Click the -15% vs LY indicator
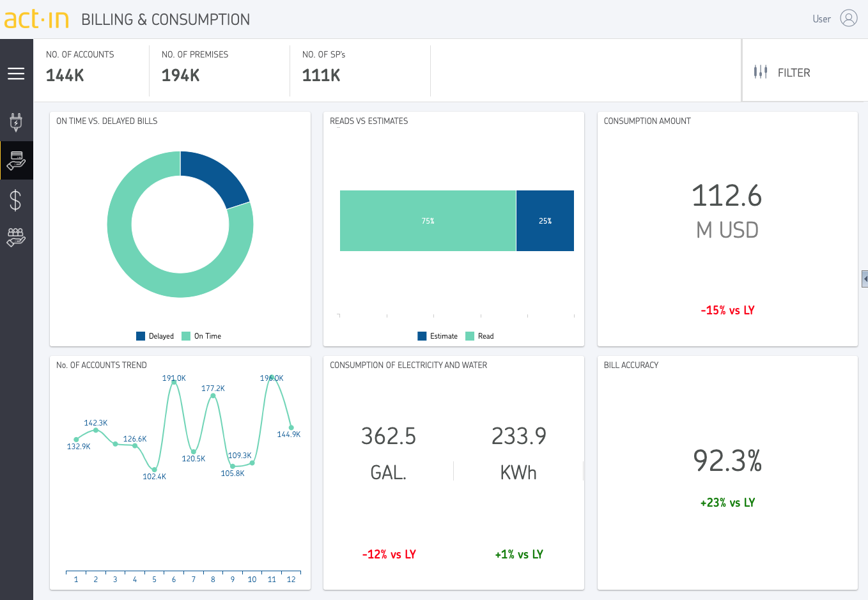Viewport: 868px width, 600px height. [727, 311]
